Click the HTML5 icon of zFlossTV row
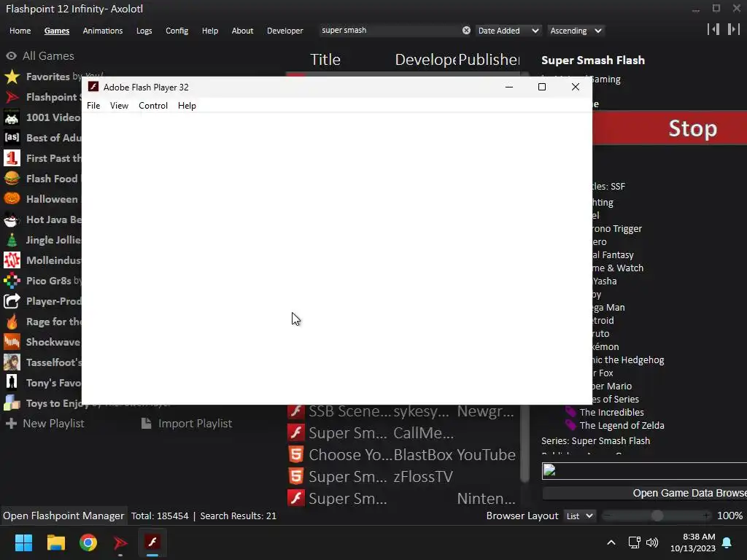Image resolution: width=747 pixels, height=560 pixels. (296, 477)
